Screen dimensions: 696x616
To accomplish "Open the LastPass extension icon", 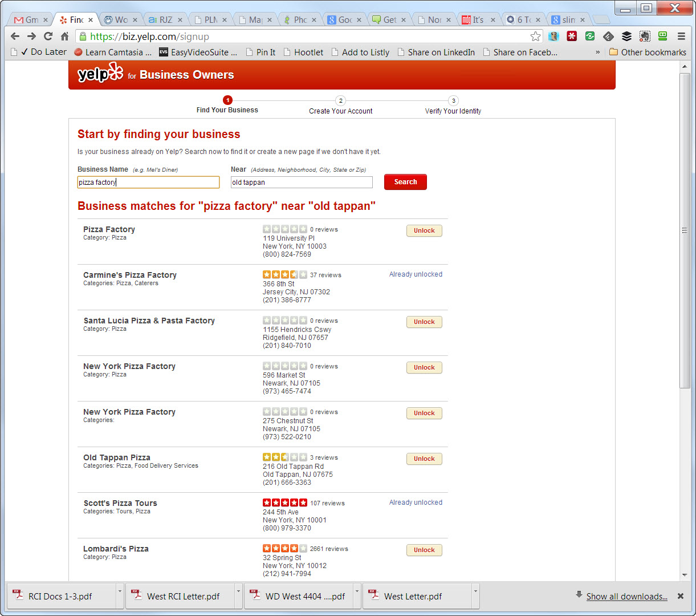I will click(x=572, y=36).
